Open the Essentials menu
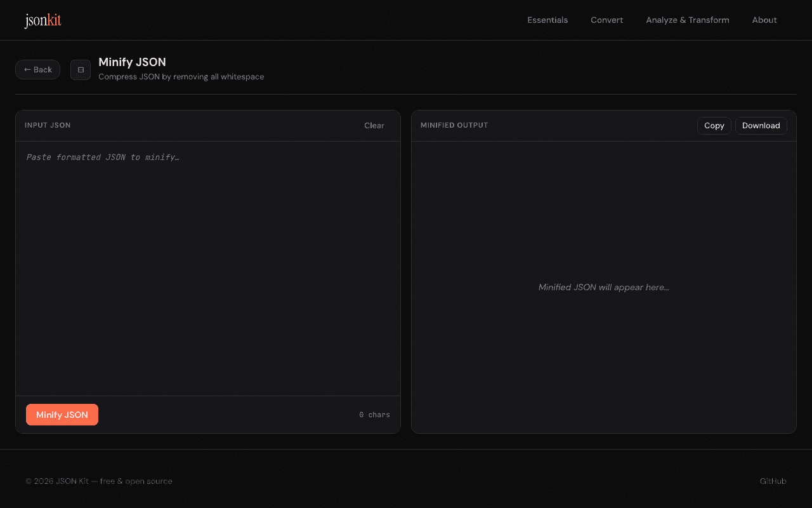The image size is (812, 508). [x=547, y=20]
